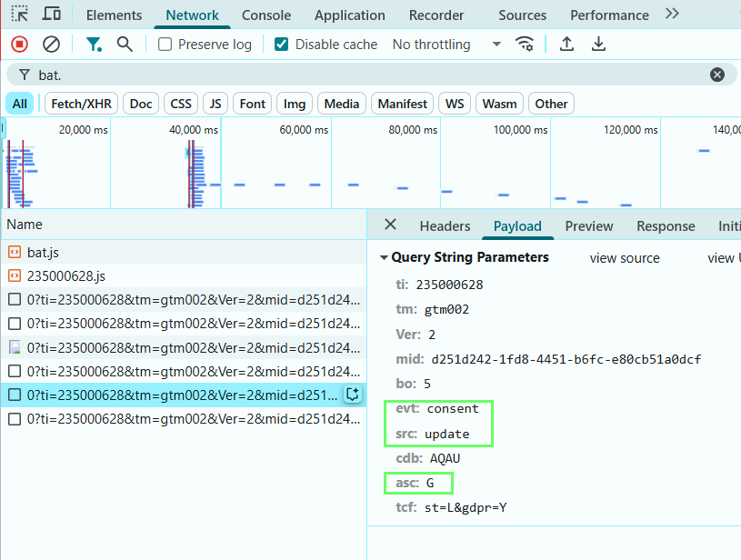Screen dimensions: 741x560
Task: Filter requests by Font type
Action: click(x=253, y=104)
